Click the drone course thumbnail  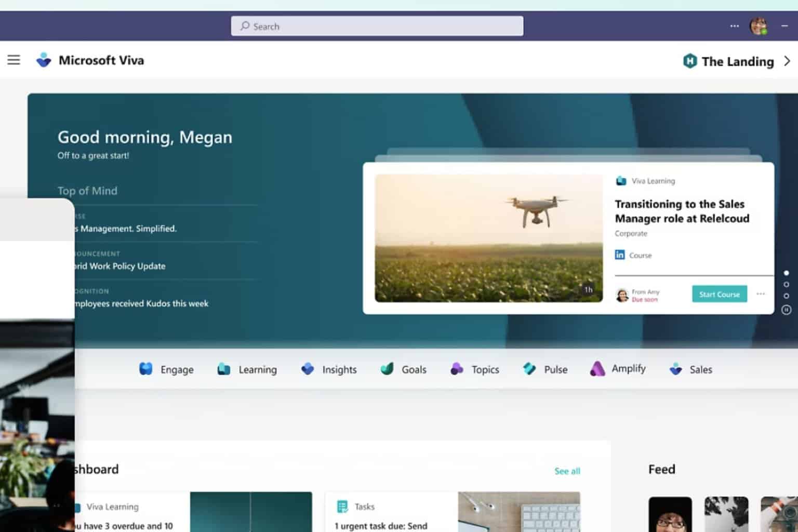(x=489, y=238)
